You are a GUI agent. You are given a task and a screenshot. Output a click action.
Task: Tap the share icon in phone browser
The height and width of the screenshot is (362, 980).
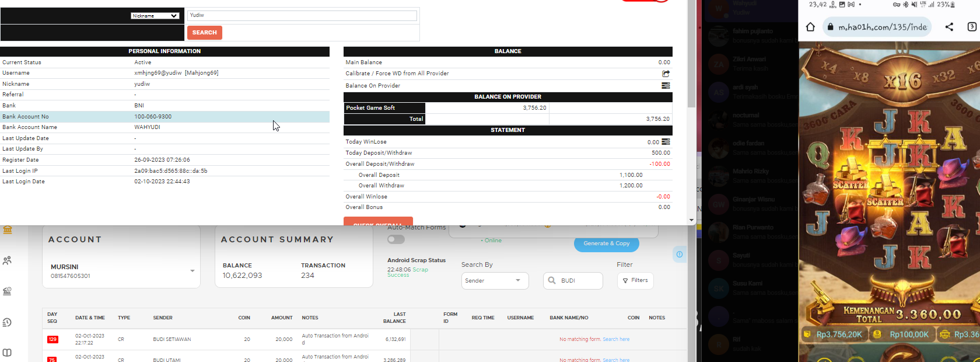coord(949,27)
